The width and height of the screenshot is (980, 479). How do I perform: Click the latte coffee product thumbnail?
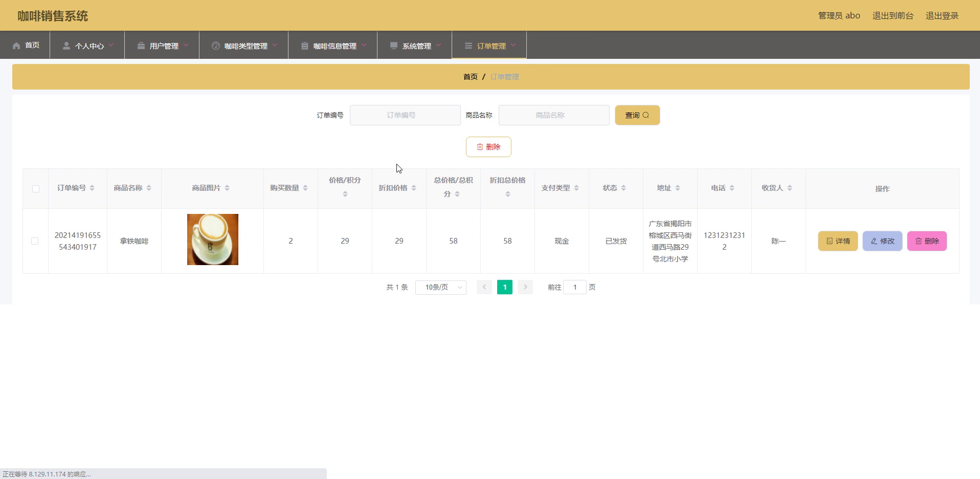pos(213,239)
